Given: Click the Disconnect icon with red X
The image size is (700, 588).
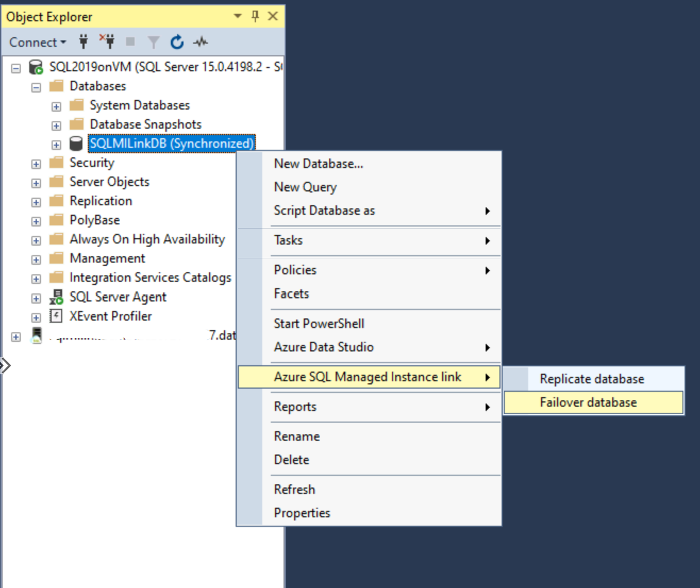Looking at the screenshot, I should point(105,41).
